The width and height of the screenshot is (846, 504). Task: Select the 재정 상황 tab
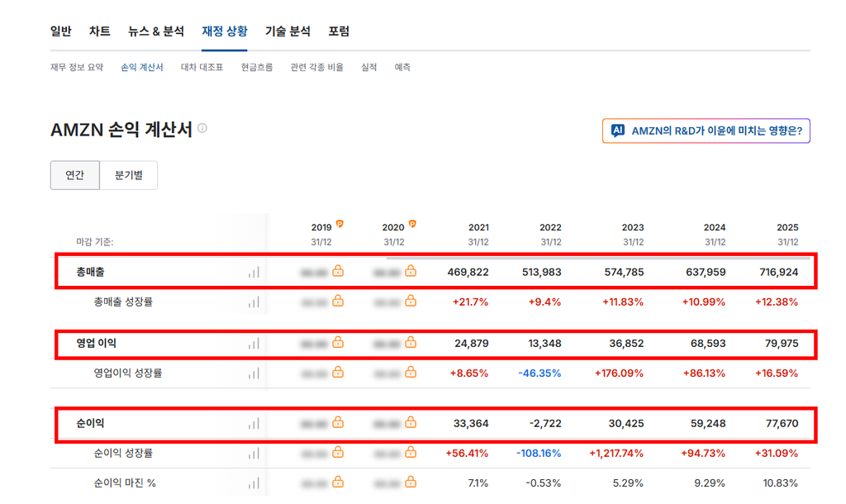(225, 31)
